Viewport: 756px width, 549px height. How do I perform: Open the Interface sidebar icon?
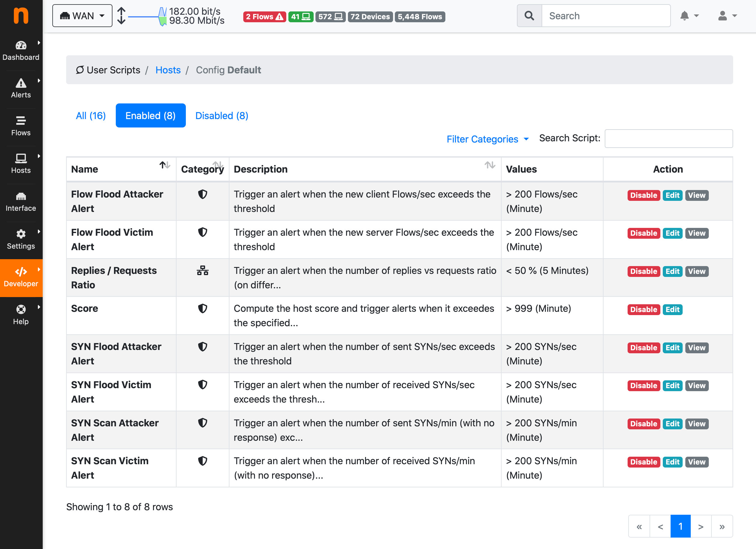pyautogui.click(x=21, y=196)
